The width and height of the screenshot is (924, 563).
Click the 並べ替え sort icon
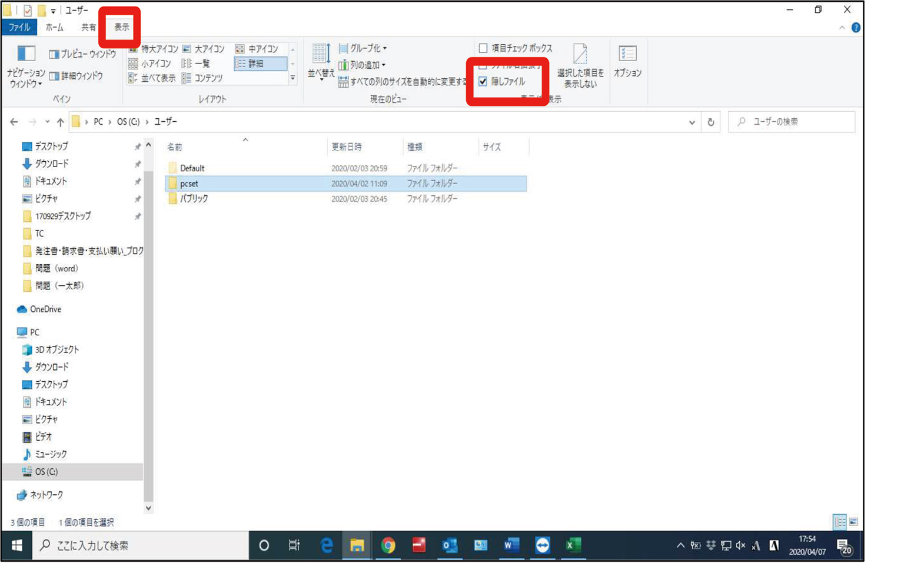[321, 54]
